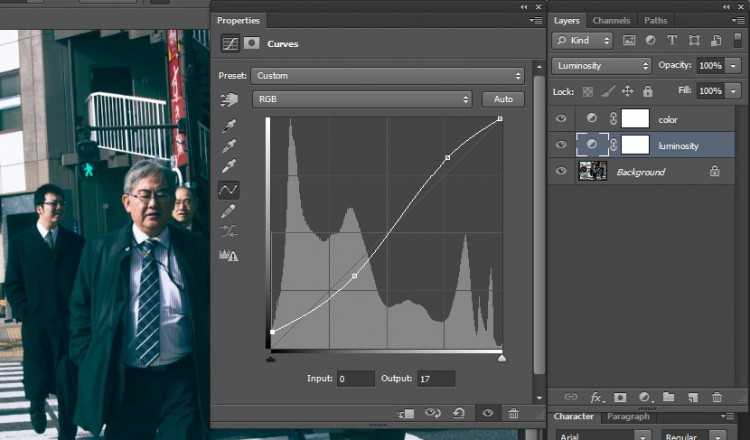Hide the color adjustment layer
Screen dimensions: 750x440
point(561,119)
